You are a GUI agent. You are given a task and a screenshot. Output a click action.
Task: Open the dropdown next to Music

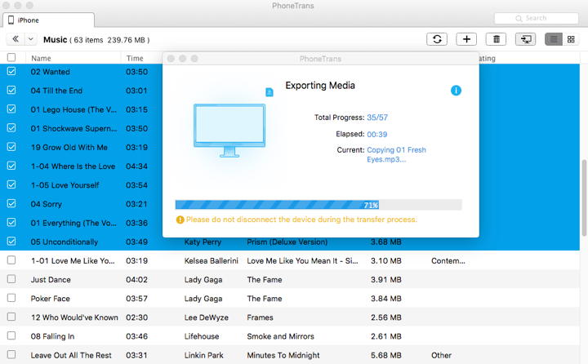click(x=31, y=39)
